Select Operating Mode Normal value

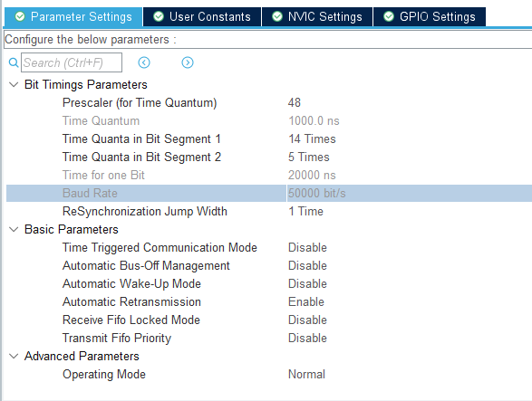pos(306,374)
